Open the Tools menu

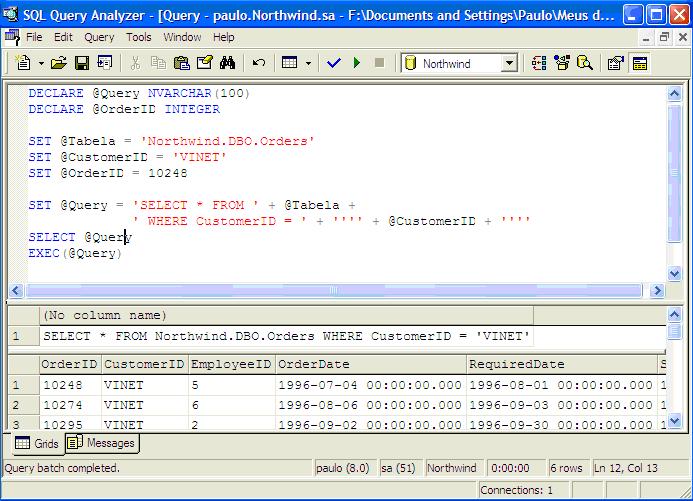(139, 37)
